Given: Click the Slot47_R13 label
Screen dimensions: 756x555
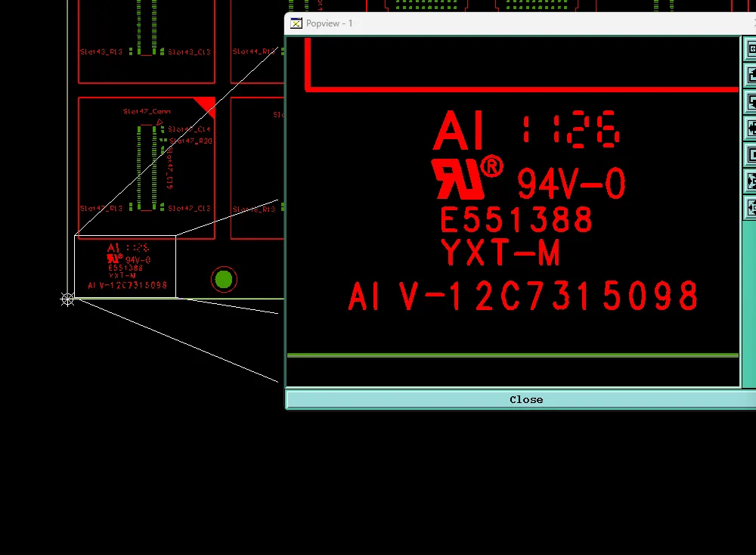Looking at the screenshot, I should click(x=101, y=208).
